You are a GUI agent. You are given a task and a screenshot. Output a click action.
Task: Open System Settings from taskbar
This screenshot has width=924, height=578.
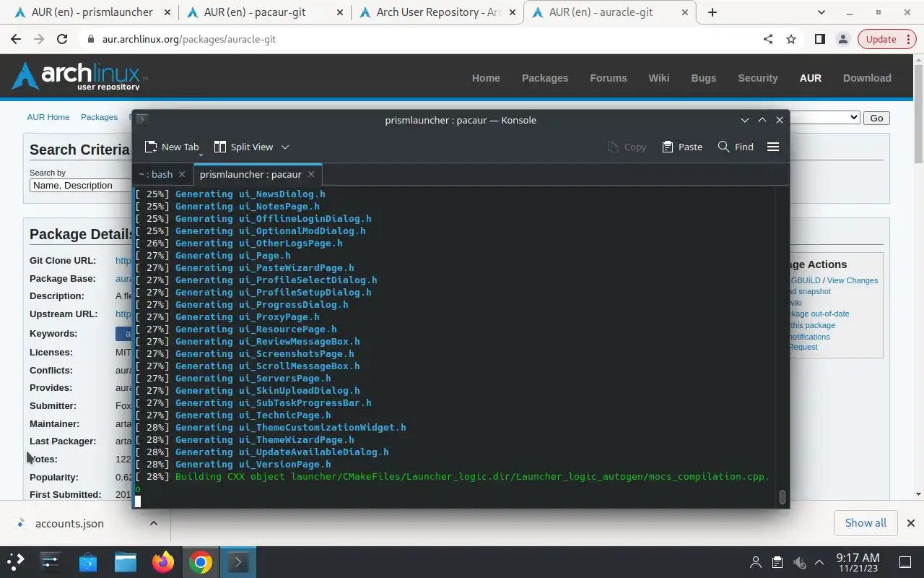tap(51, 561)
